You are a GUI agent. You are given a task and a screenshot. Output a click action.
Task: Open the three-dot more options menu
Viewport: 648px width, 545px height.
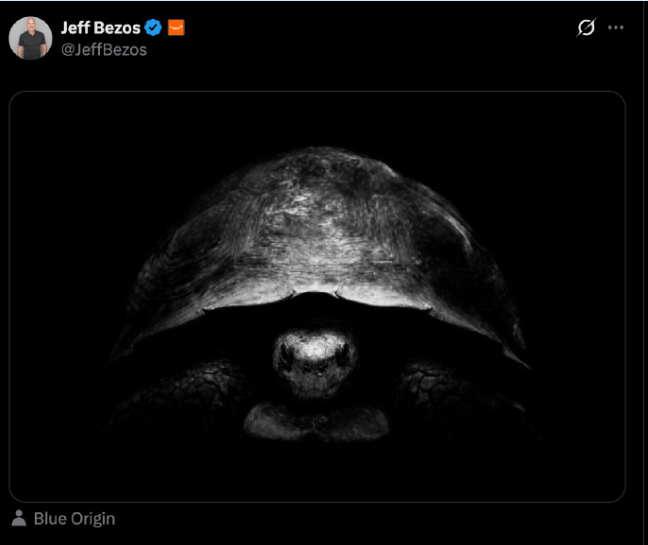615,28
